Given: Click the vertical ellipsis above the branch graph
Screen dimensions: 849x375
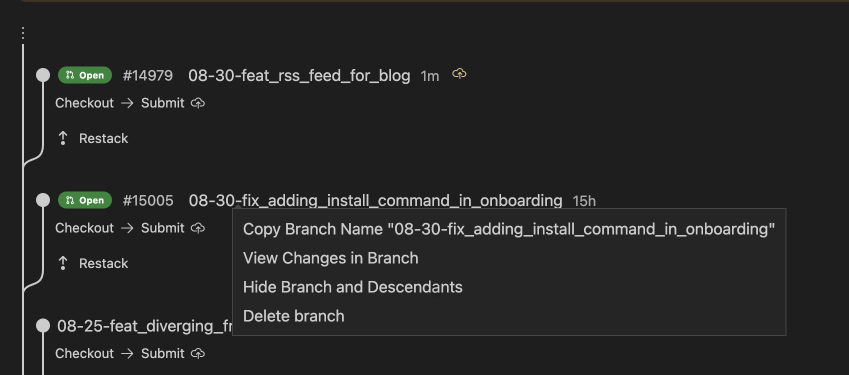Looking at the screenshot, I should tap(23, 34).
